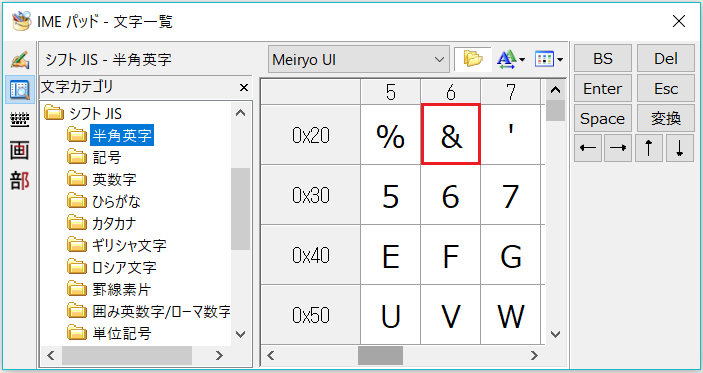Click the category tree down scroll arrow

[x=241, y=334]
